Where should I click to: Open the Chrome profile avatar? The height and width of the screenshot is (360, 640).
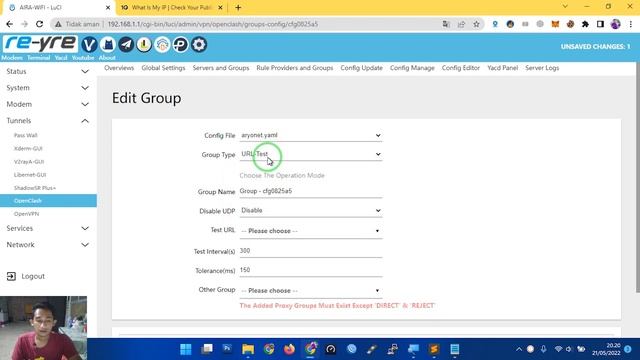click(616, 24)
